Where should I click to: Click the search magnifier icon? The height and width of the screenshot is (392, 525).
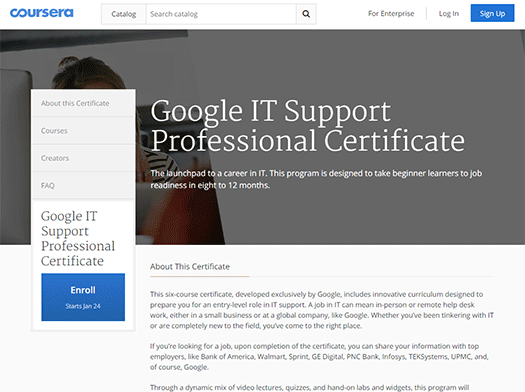tap(306, 14)
